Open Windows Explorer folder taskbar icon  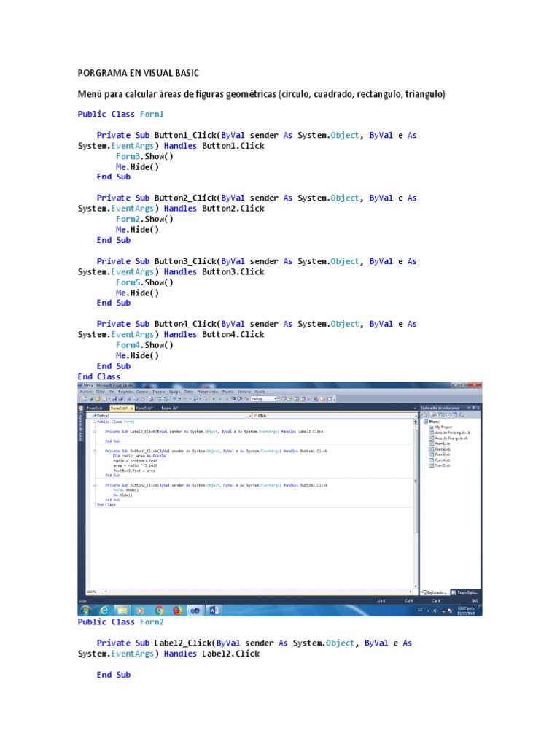pos(122,611)
